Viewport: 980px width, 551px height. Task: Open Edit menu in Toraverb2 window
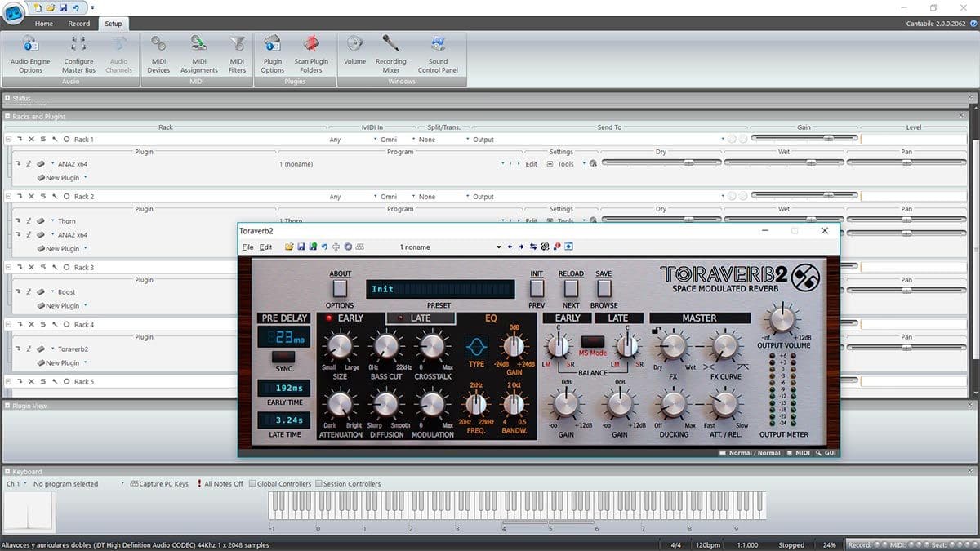pyautogui.click(x=265, y=247)
